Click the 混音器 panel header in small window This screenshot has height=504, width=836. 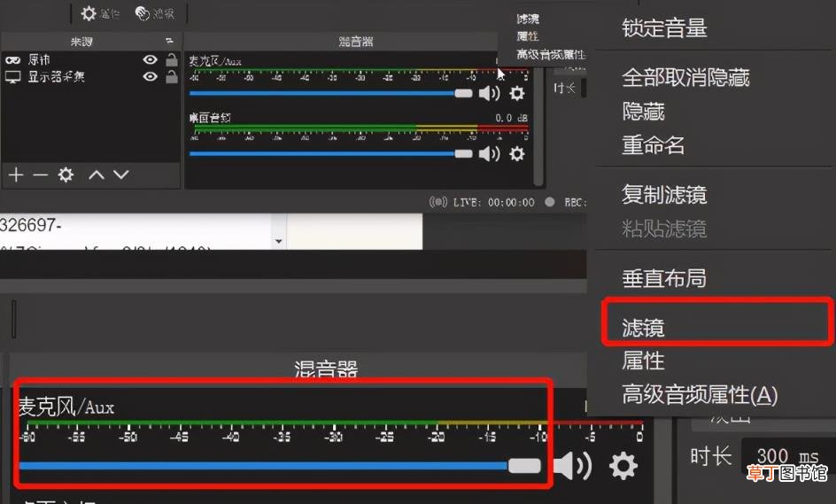[x=356, y=42]
